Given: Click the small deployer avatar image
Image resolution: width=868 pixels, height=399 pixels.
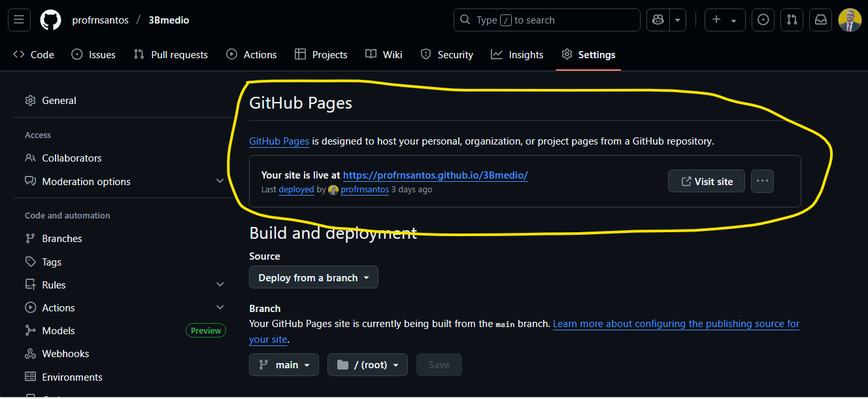Looking at the screenshot, I should tap(333, 190).
